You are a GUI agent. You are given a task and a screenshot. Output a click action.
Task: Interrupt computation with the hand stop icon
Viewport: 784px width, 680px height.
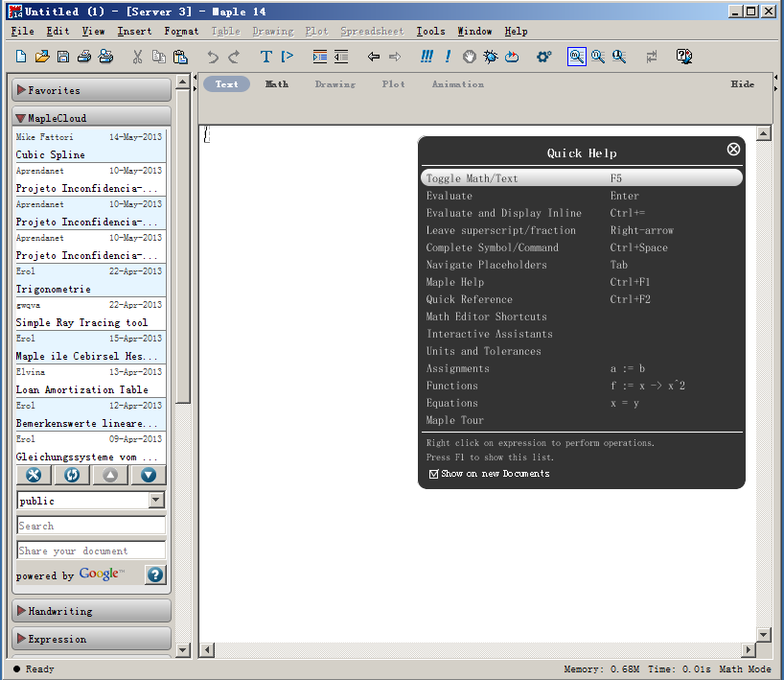[x=469, y=57]
